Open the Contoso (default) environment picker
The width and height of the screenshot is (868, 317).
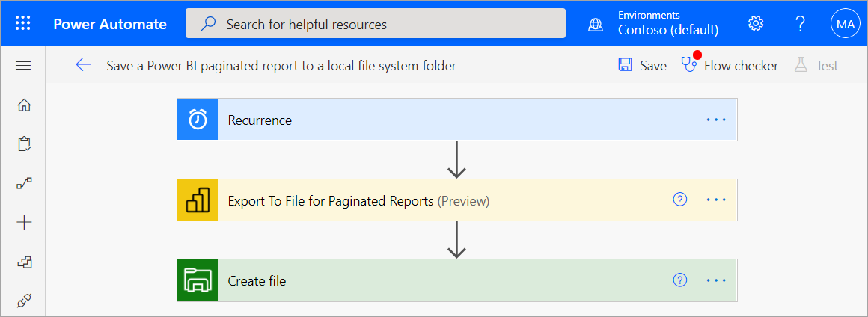(x=668, y=30)
